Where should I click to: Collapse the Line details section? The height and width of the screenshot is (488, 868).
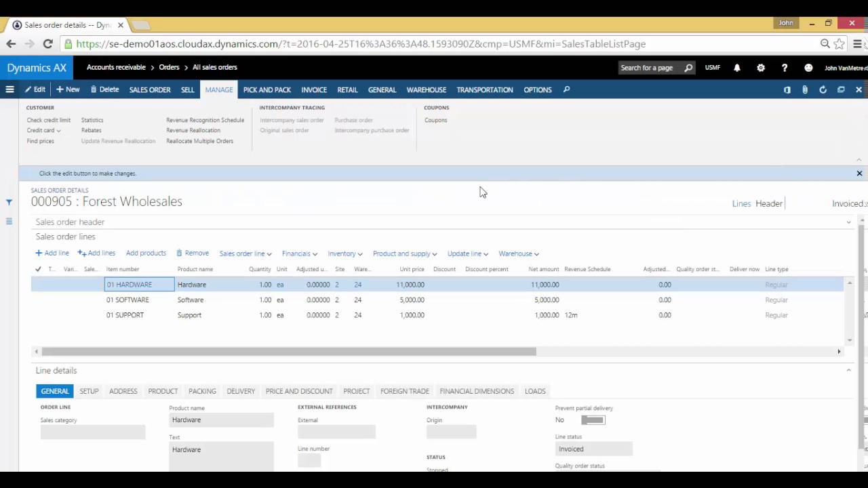(848, 370)
